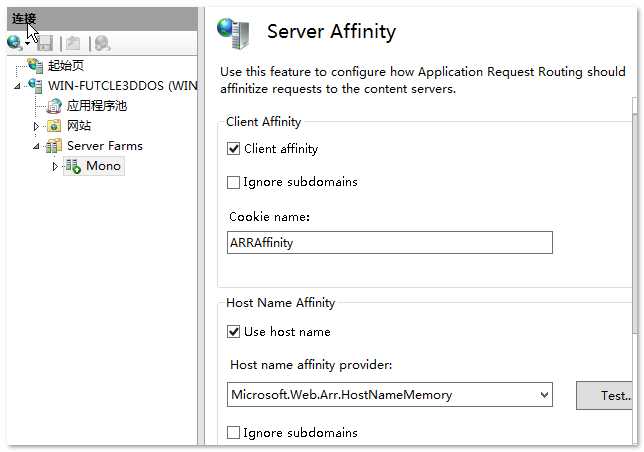
Task: Select the 网站 sites folder
Action: (78, 126)
